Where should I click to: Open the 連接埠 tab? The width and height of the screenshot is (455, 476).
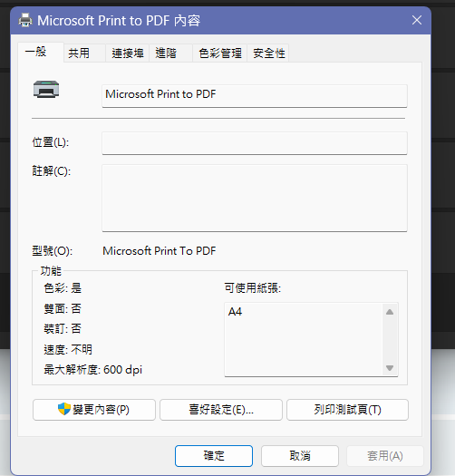(x=128, y=53)
